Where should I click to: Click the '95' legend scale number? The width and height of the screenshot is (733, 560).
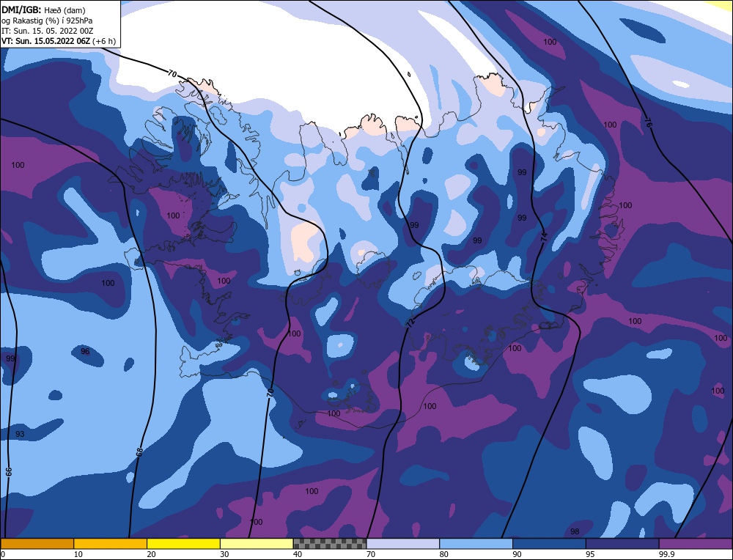coord(590,554)
